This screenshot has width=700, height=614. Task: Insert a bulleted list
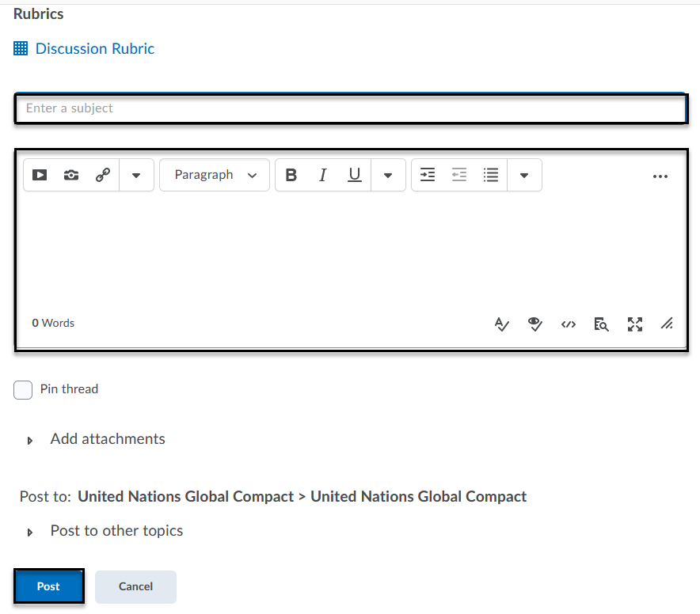click(491, 175)
